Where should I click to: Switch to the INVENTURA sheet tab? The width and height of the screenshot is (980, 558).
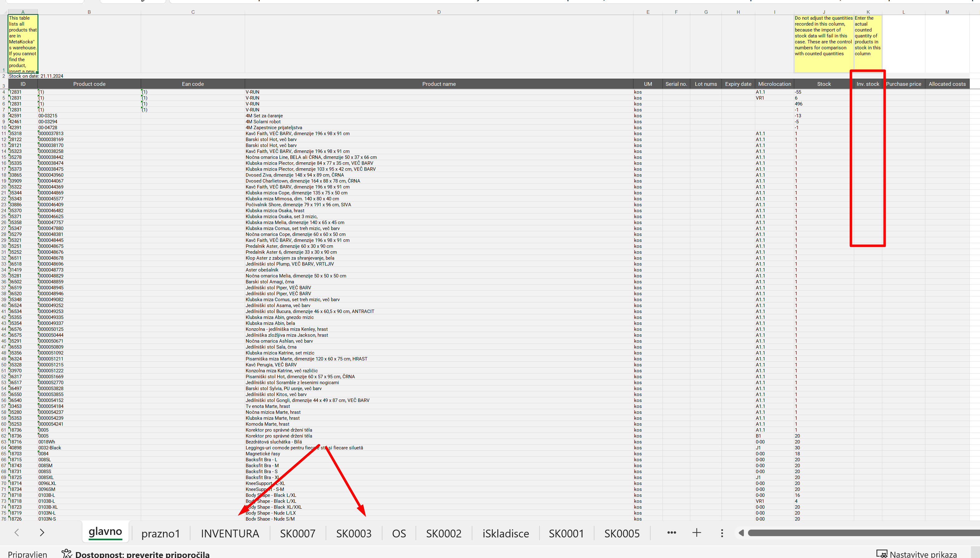pos(230,533)
